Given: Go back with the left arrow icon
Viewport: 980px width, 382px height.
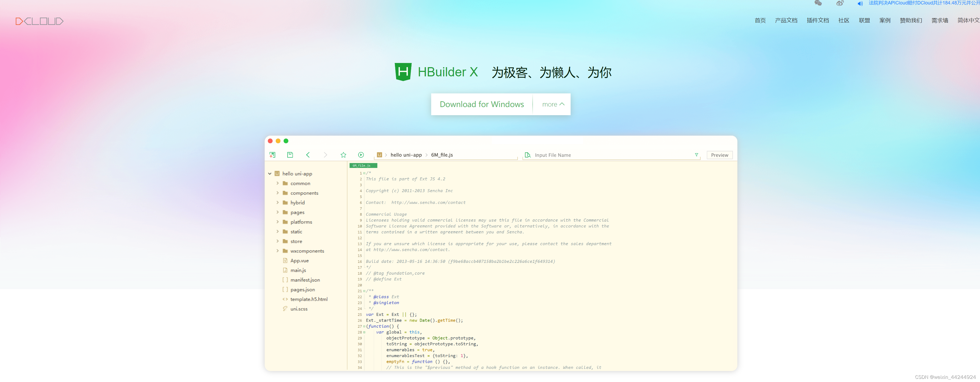Looking at the screenshot, I should [x=308, y=155].
